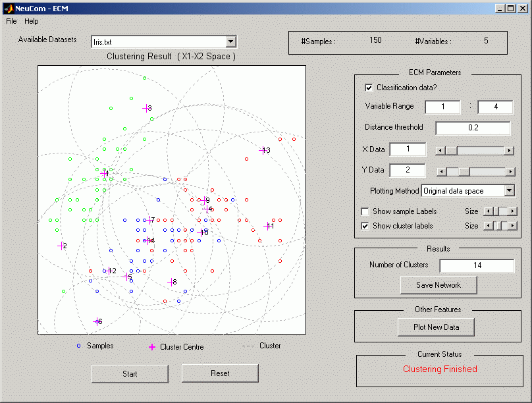Decrease cluster label size left arrow
Image resolution: width=532 pixels, height=403 pixels.
coord(489,226)
